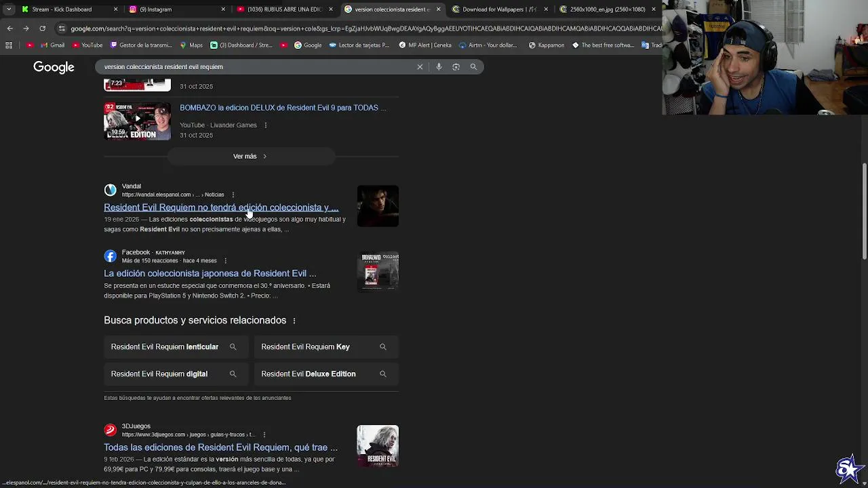Open the Vandal result thumbnail image
This screenshot has width=868, height=488.
(378, 206)
